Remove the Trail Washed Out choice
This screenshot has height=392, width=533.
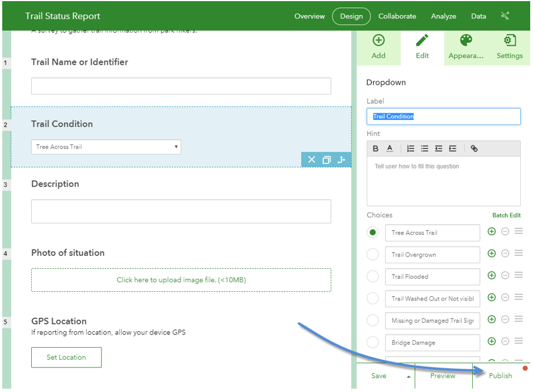pos(505,297)
